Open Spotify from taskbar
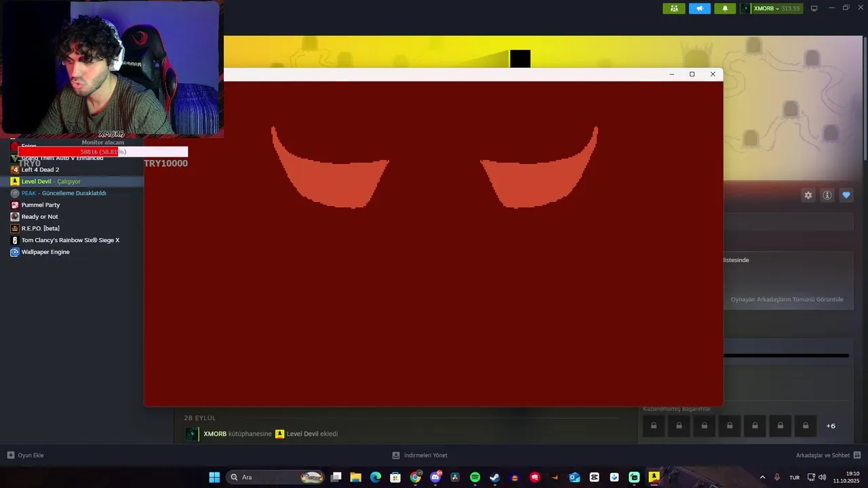The width and height of the screenshot is (868, 488). tap(475, 477)
